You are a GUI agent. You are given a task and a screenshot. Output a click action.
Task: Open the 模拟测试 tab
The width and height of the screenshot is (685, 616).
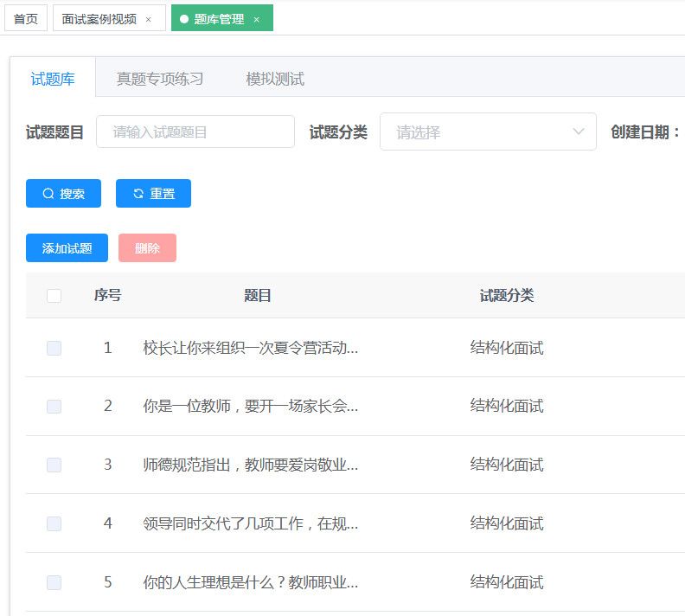[x=275, y=79]
